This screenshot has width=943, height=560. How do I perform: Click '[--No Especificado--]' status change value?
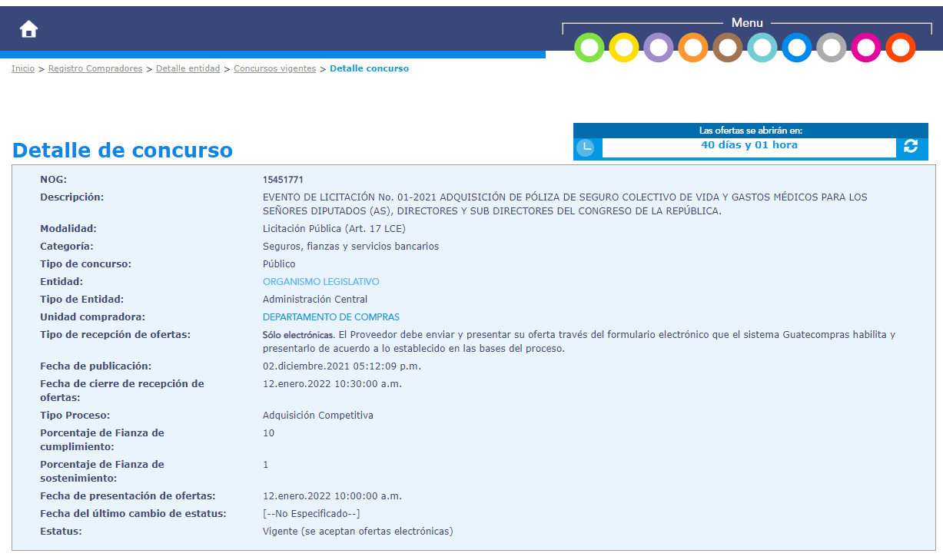coord(311,514)
